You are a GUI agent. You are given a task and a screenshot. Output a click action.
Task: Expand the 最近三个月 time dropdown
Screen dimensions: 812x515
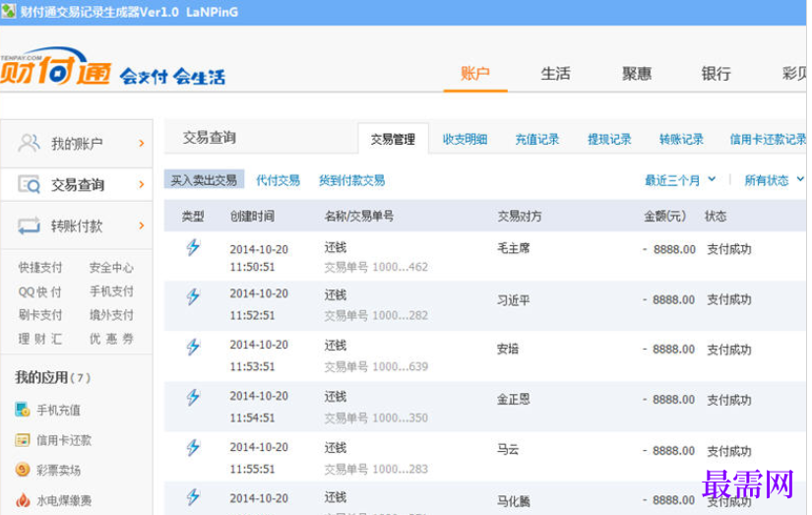coord(680,180)
